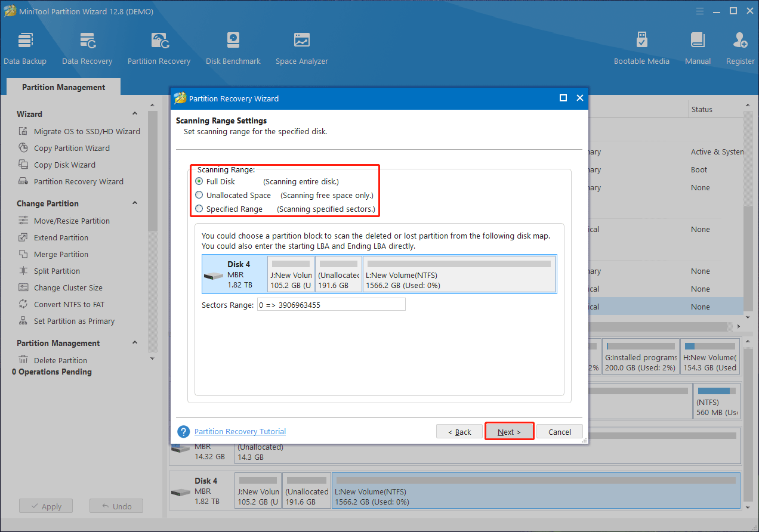The width and height of the screenshot is (759, 532).
Task: Maximize the Partition Recovery Wizard dialog
Action: click(x=563, y=98)
